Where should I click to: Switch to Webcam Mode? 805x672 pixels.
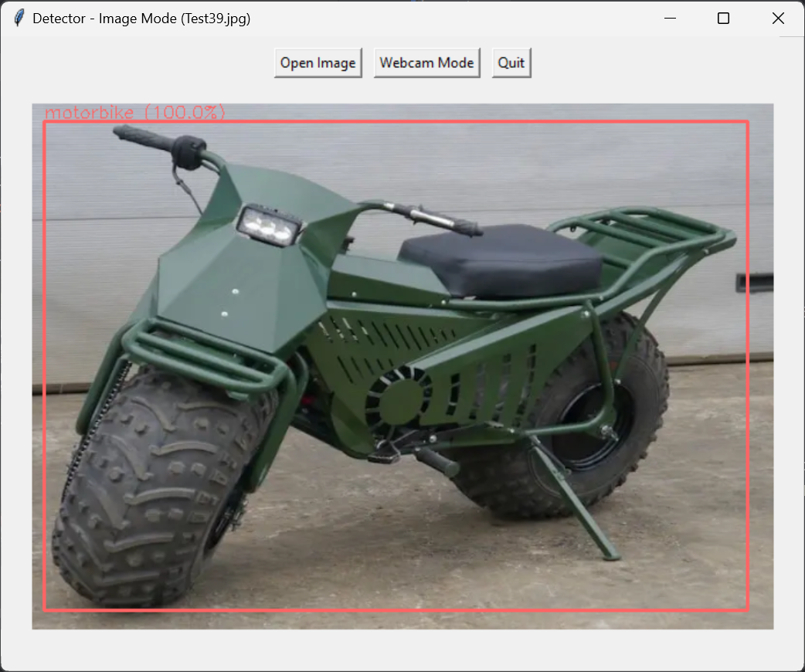[x=426, y=63]
